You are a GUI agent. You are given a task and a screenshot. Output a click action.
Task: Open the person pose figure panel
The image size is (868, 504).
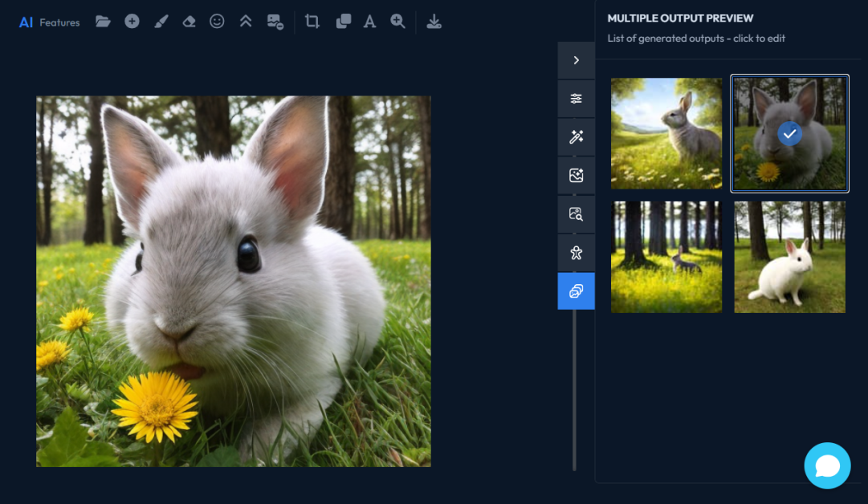point(577,253)
